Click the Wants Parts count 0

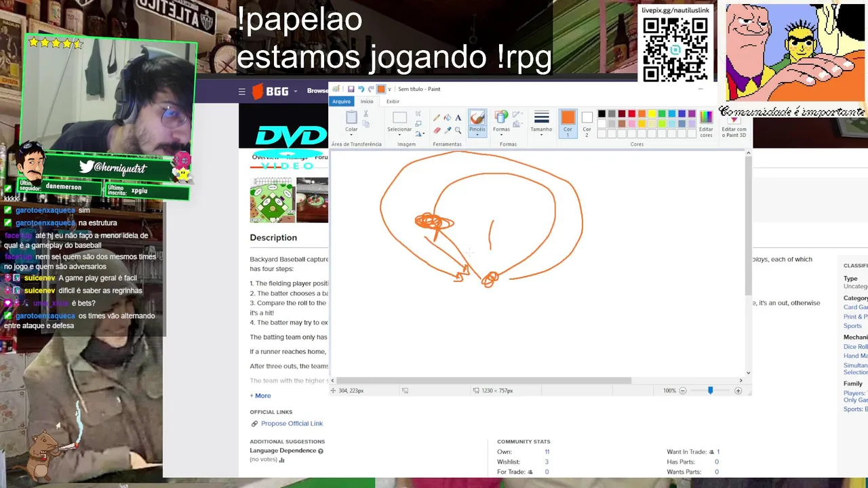[x=716, y=472]
